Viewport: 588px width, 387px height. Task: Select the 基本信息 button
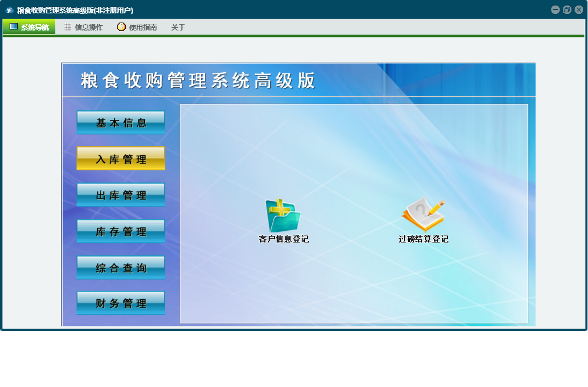point(121,123)
